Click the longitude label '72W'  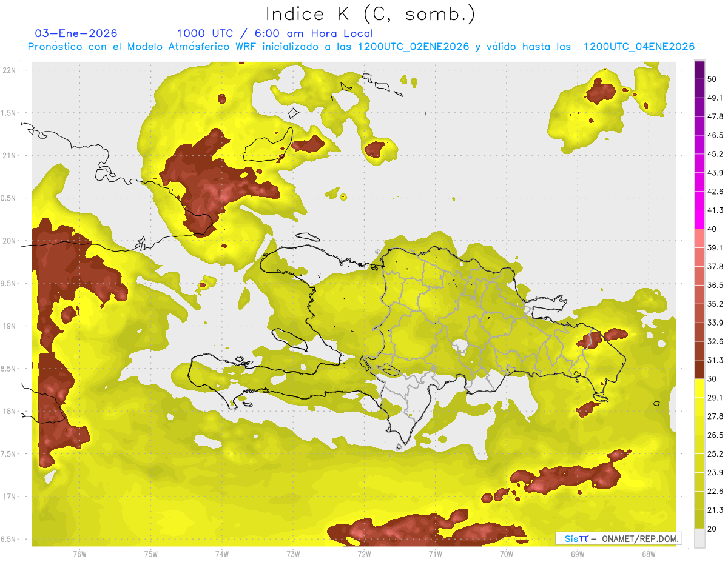click(x=364, y=554)
